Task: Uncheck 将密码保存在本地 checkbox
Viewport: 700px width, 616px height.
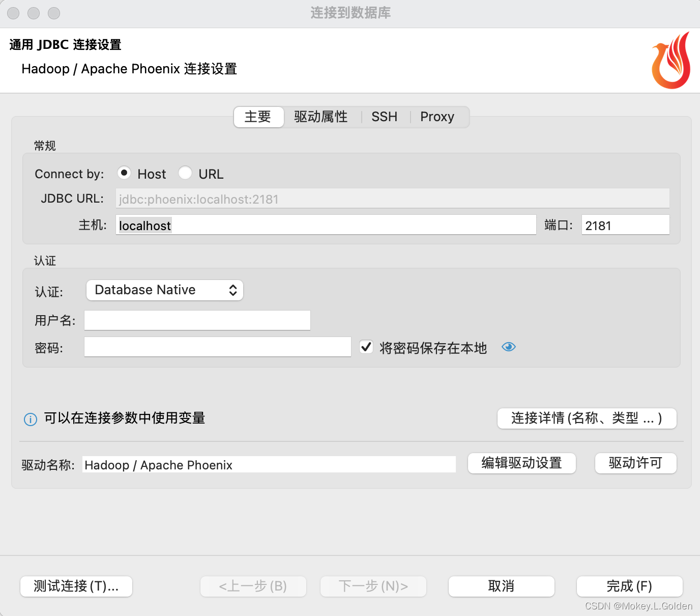Action: click(x=366, y=347)
